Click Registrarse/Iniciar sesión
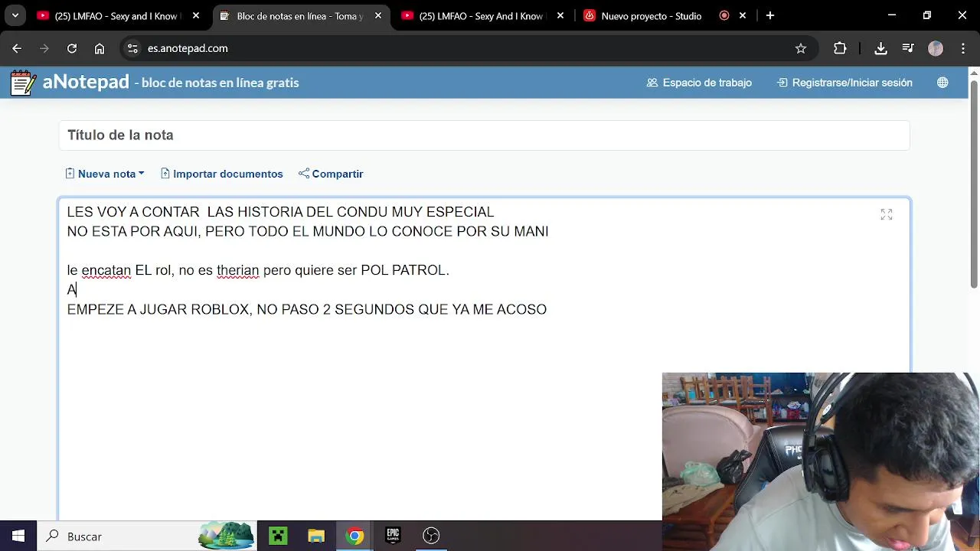980x551 pixels. (844, 83)
